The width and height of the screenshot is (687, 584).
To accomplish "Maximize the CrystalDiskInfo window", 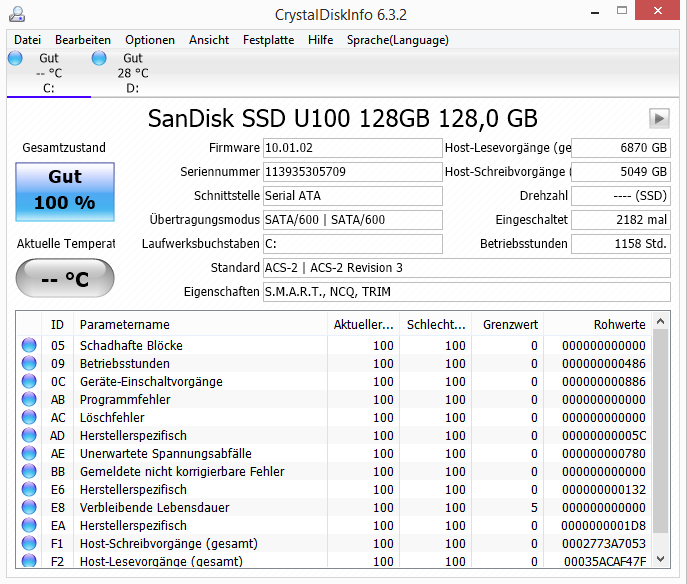I will (x=622, y=11).
